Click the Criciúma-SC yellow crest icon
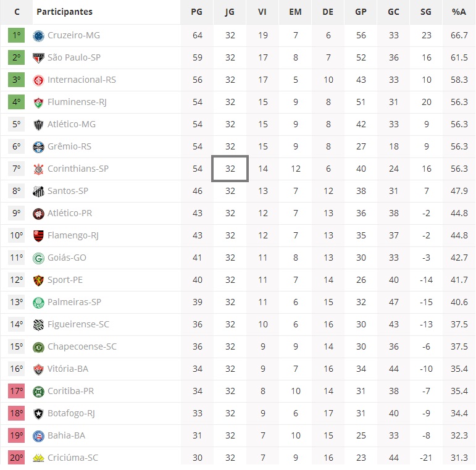The height and width of the screenshot is (470, 476). click(38, 458)
